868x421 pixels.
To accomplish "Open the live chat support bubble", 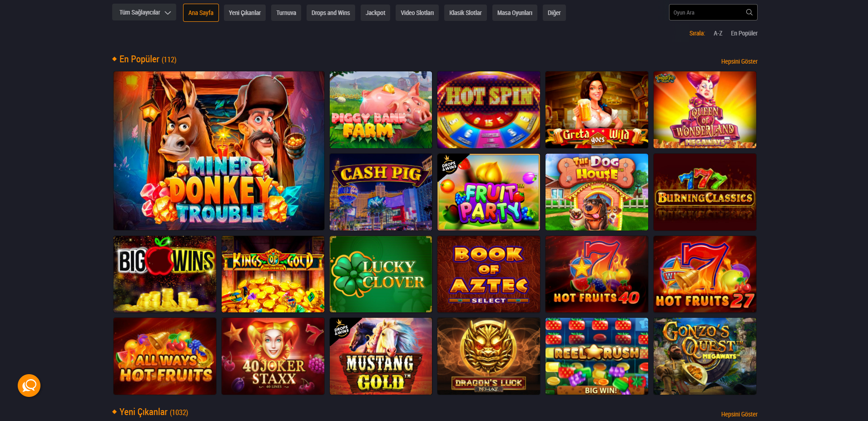I will tap(29, 386).
